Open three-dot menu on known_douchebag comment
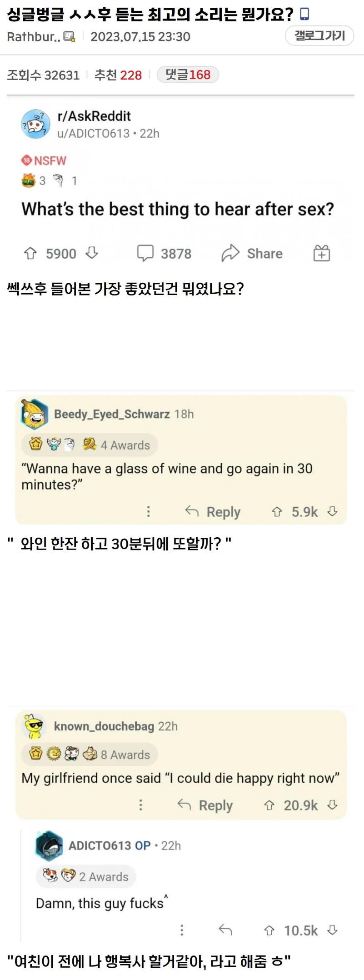This screenshot has width=364, height=980. pos(140,805)
